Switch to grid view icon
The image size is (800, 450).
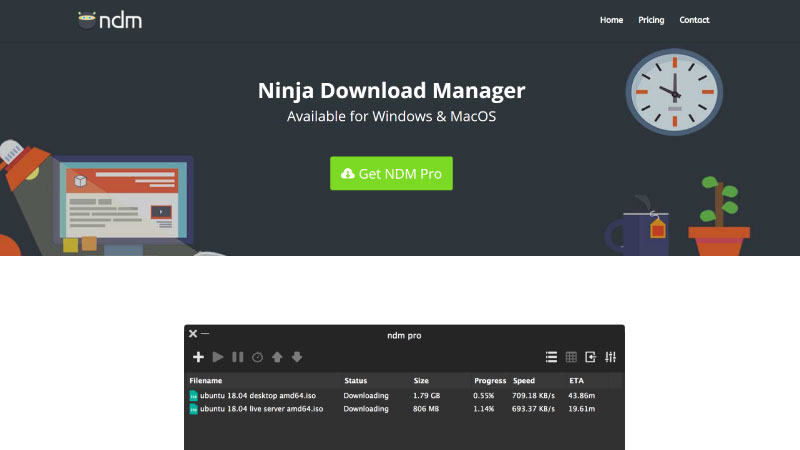tap(571, 357)
